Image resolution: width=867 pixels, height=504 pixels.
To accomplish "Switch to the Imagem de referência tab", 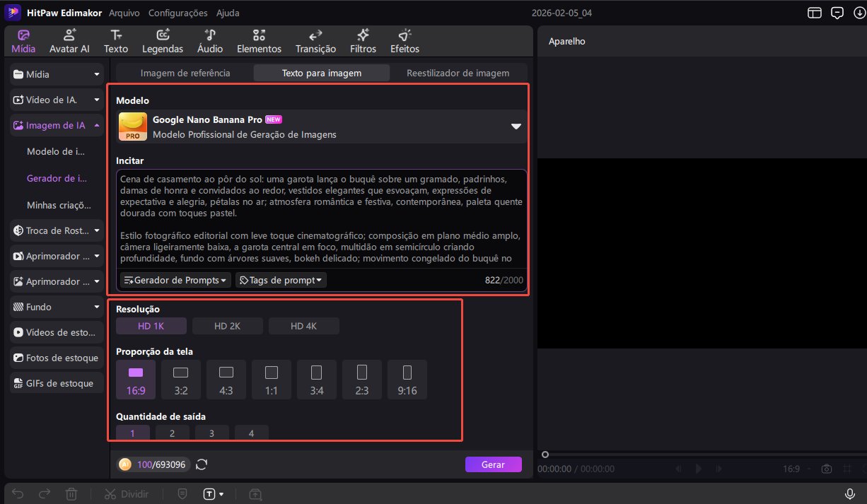I will [185, 73].
